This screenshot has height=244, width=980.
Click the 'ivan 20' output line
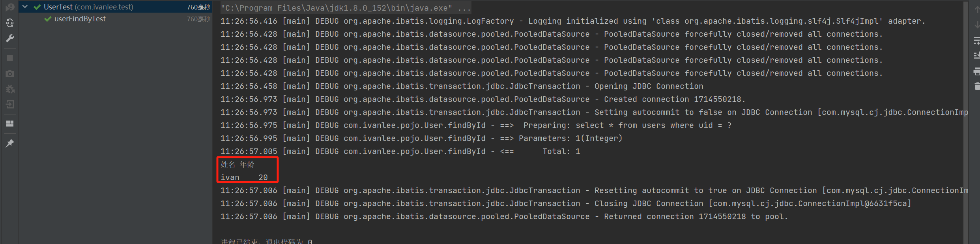[244, 177]
